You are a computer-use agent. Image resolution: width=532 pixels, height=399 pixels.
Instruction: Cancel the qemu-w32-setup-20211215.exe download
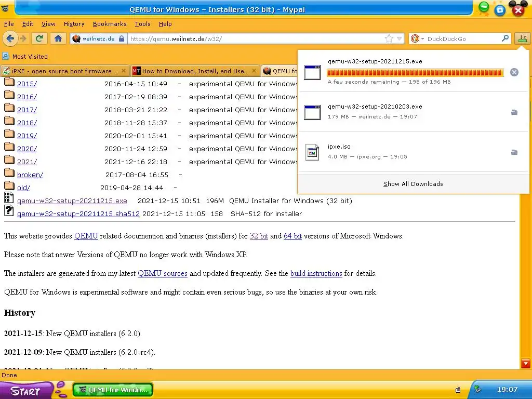click(x=514, y=72)
